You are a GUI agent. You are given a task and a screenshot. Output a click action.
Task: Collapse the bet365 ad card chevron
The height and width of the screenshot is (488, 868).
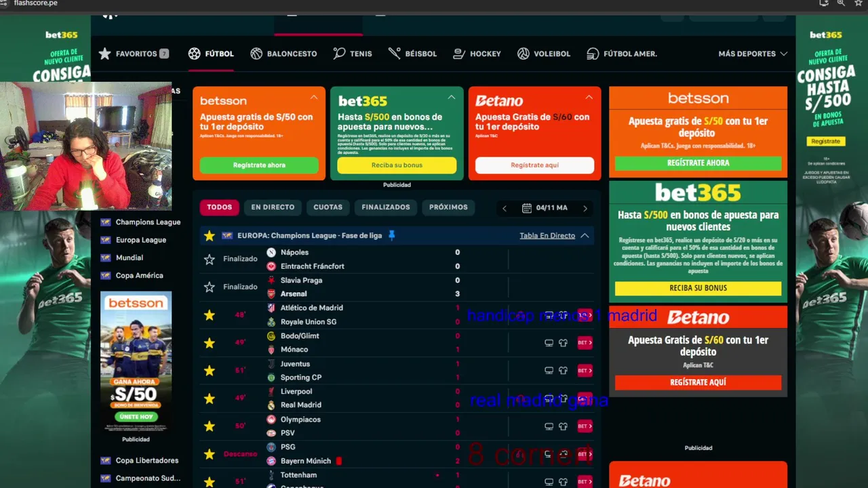coord(451,98)
